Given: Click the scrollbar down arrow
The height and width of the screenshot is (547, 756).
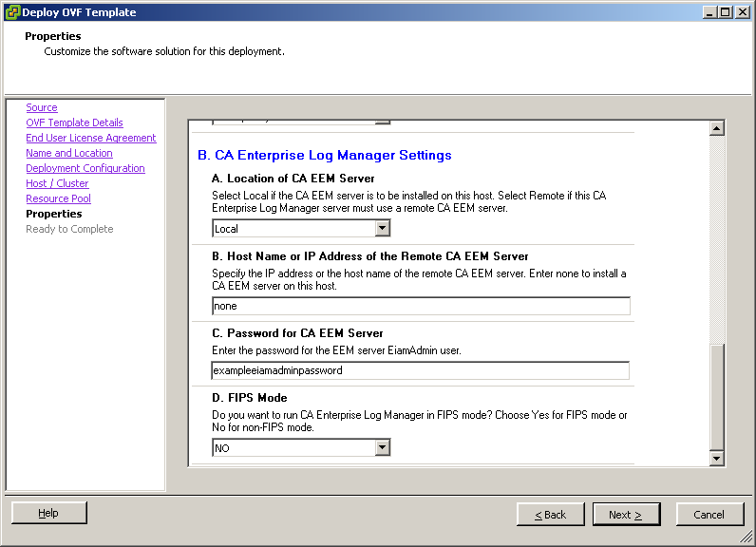Looking at the screenshot, I should pos(717,459).
